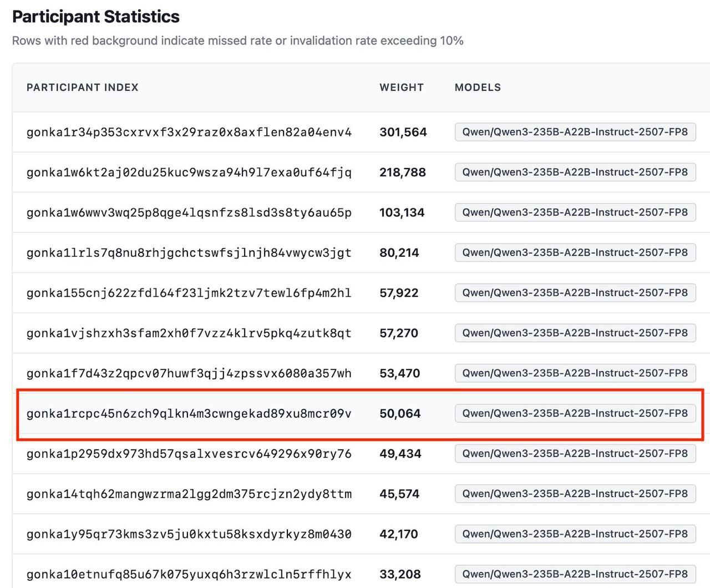The height and width of the screenshot is (588, 710).
Task: Select participant address ending in kyz8m0430
Action: pos(189,534)
